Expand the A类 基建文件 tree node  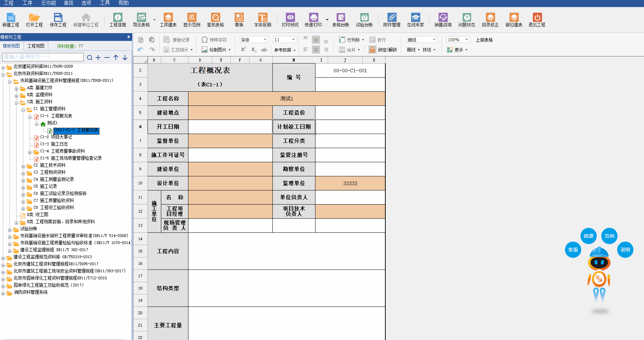coord(17,88)
